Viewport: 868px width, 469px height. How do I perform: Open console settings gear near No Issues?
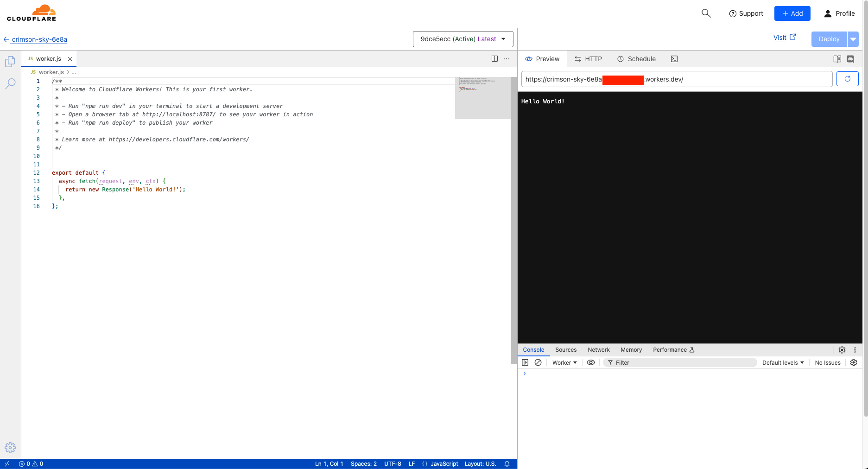point(854,363)
